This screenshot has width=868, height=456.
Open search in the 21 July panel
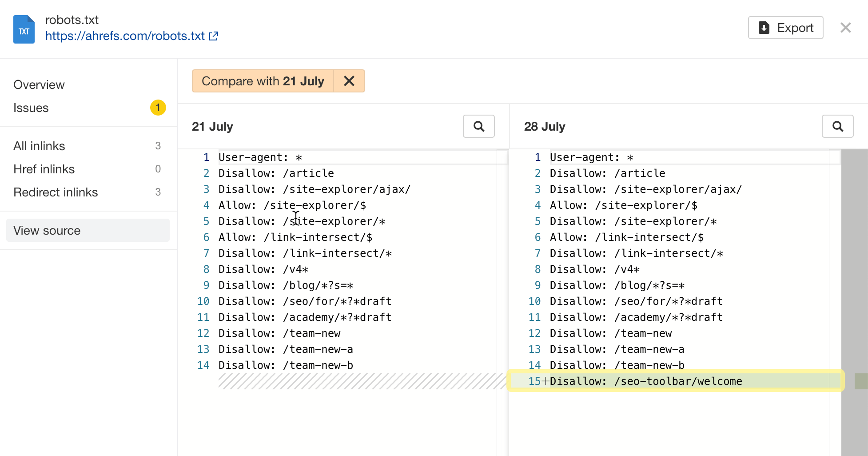478,126
